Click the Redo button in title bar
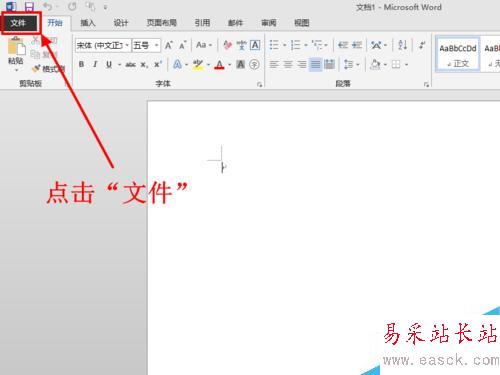500x375 pixels. click(x=72, y=6)
